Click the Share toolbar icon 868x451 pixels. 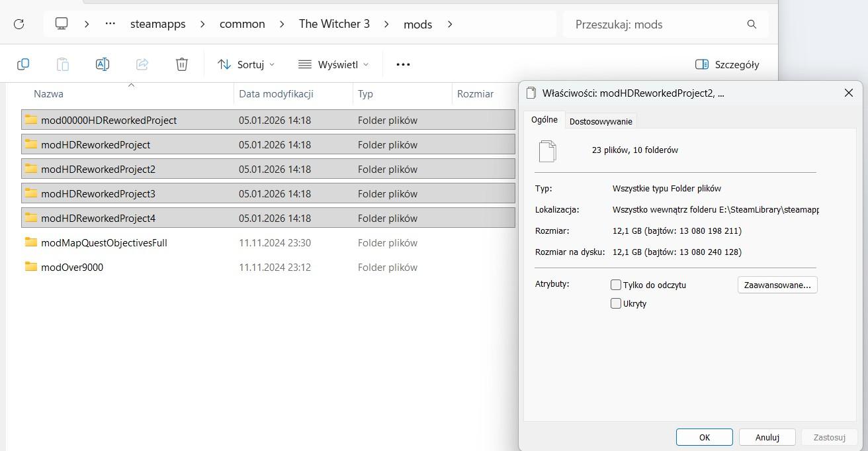142,64
